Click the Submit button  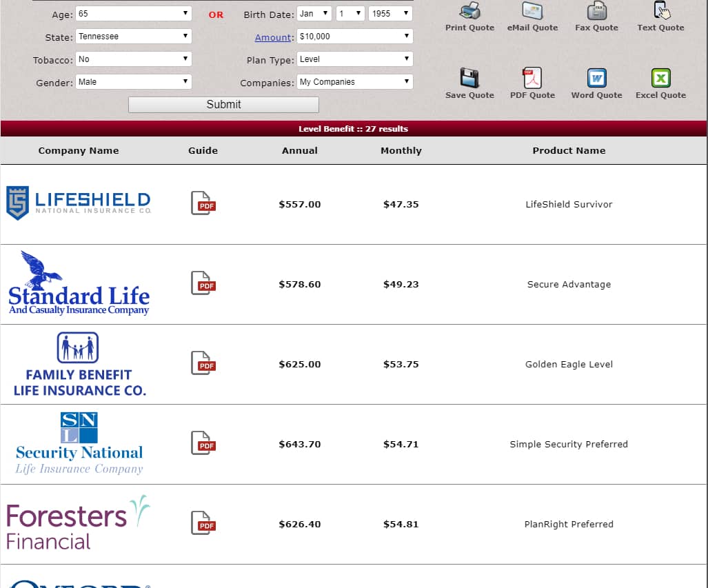tap(223, 104)
